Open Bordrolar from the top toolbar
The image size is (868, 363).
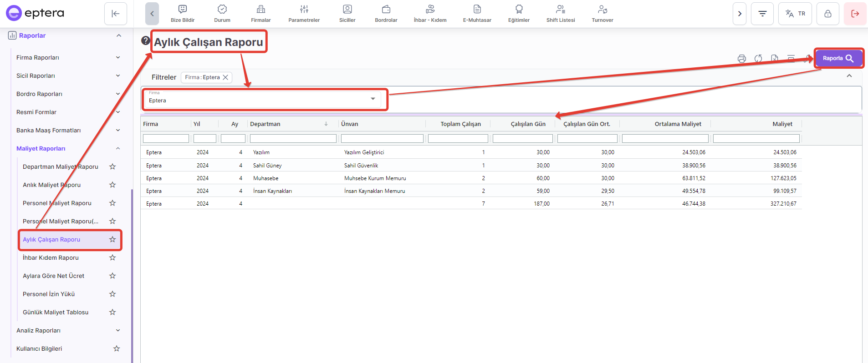coord(386,14)
